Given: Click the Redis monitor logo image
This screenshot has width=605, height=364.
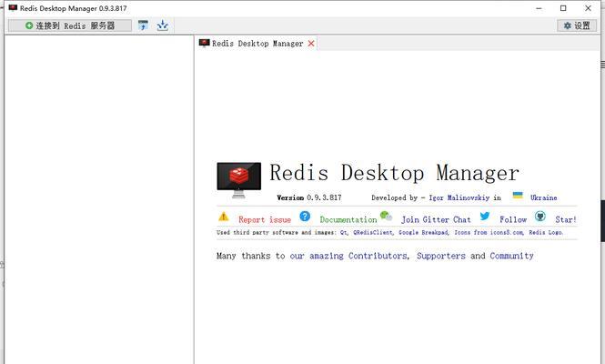Looking at the screenshot, I should click(x=239, y=180).
